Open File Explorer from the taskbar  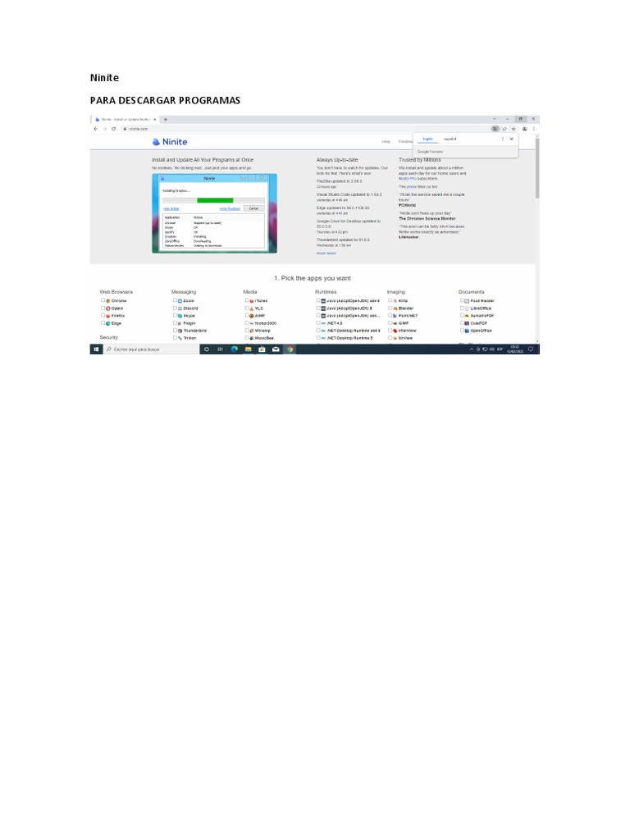pos(248,349)
